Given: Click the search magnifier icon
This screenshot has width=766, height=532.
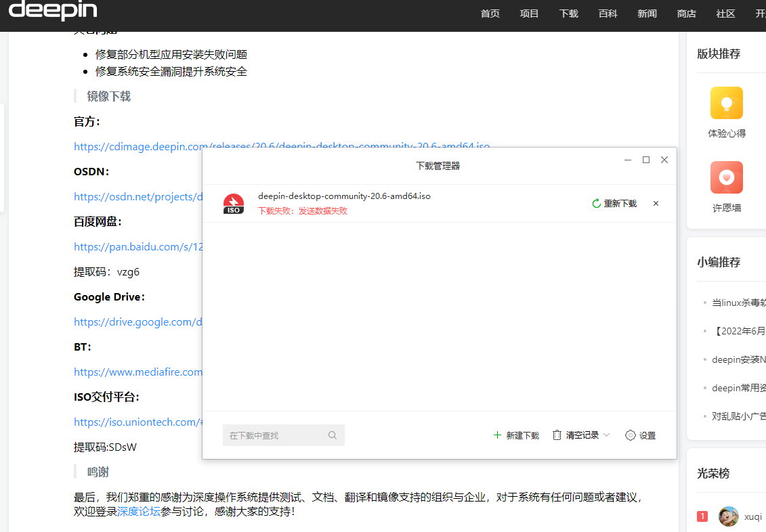Looking at the screenshot, I should [333, 435].
